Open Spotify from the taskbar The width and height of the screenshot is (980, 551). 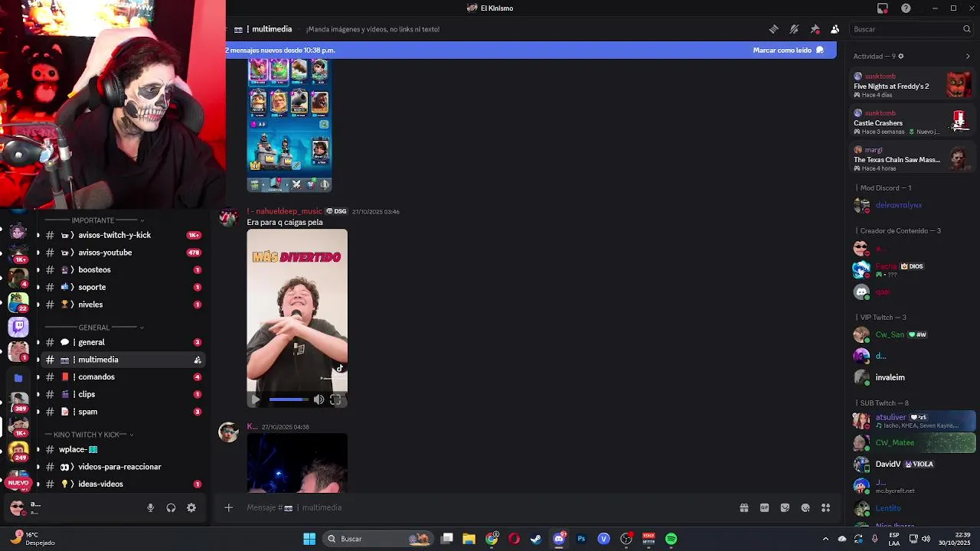(671, 539)
